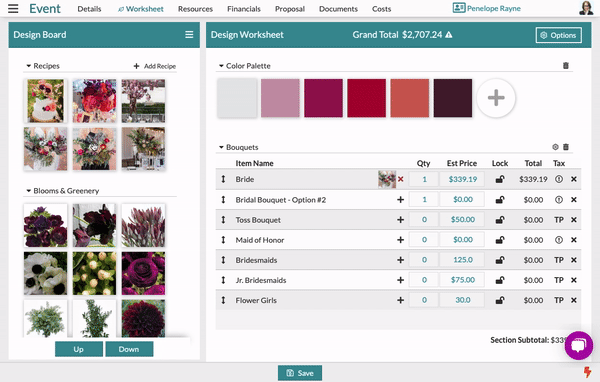Select the light gray color swatch
This screenshot has width=600, height=382.
237,98
